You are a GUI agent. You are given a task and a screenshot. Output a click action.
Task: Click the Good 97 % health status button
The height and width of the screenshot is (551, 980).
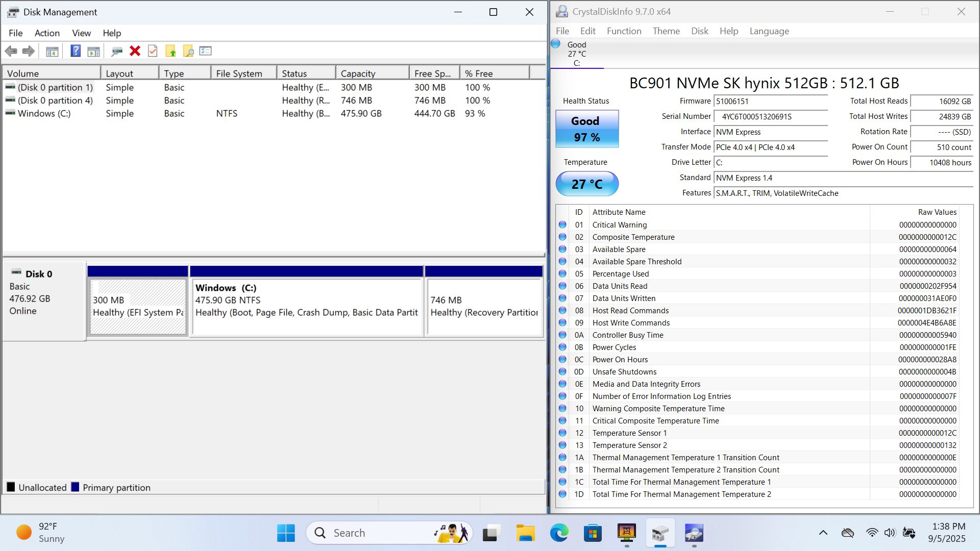[x=587, y=129]
